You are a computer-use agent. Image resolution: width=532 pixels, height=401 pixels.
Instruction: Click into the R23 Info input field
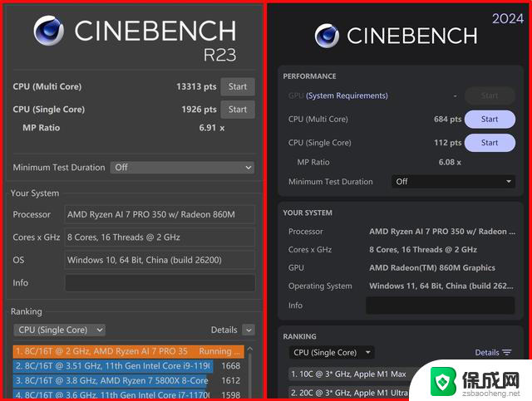pos(160,283)
